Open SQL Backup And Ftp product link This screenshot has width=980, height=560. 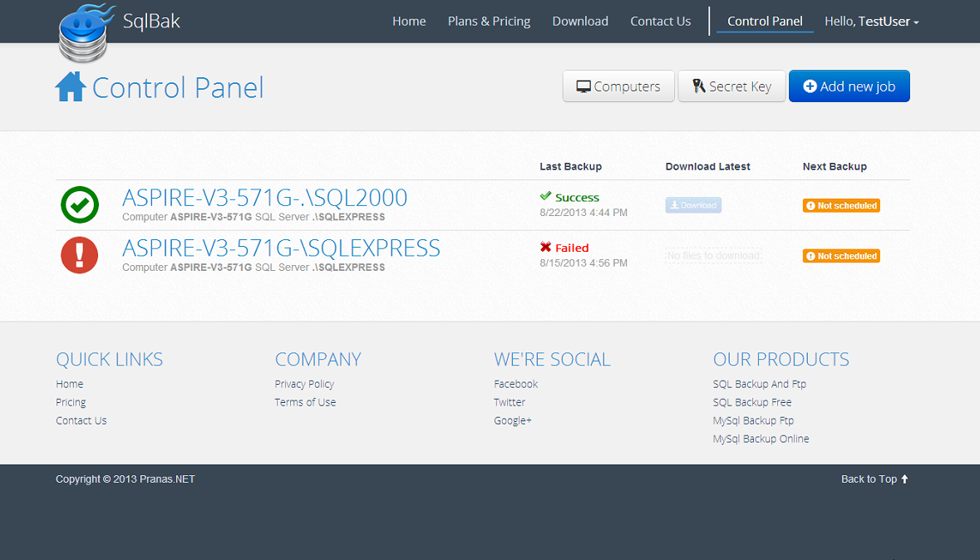point(760,384)
